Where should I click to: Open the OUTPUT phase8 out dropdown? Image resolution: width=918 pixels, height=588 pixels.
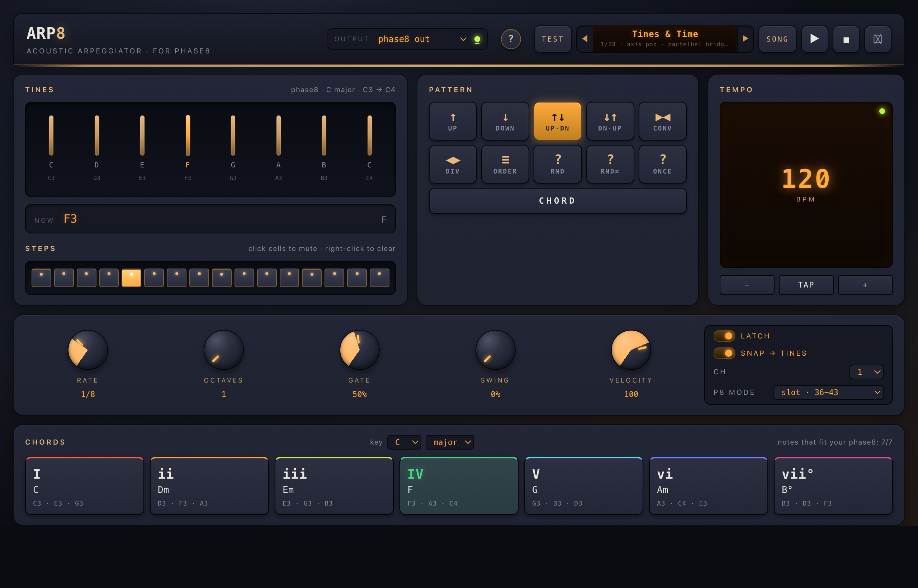[x=422, y=39]
